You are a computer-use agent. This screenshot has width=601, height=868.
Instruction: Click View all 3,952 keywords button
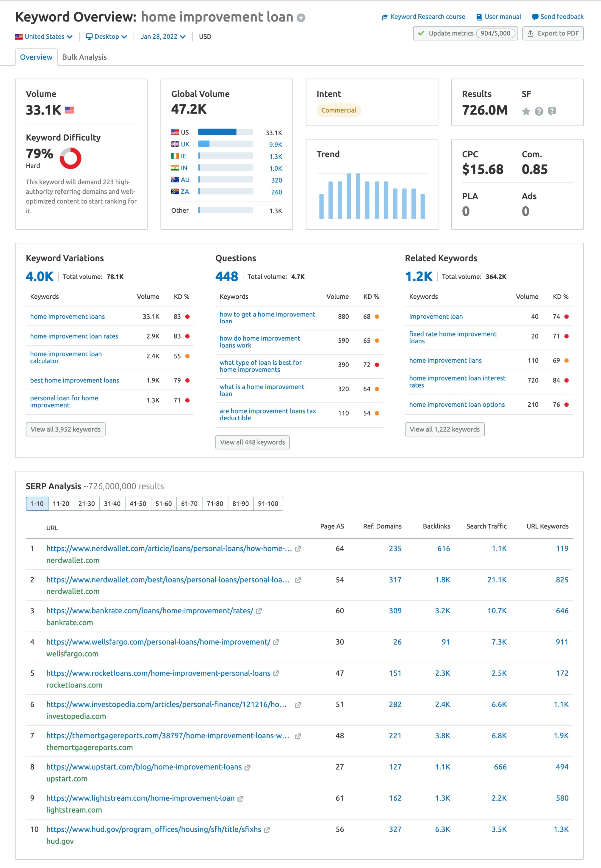pos(65,429)
